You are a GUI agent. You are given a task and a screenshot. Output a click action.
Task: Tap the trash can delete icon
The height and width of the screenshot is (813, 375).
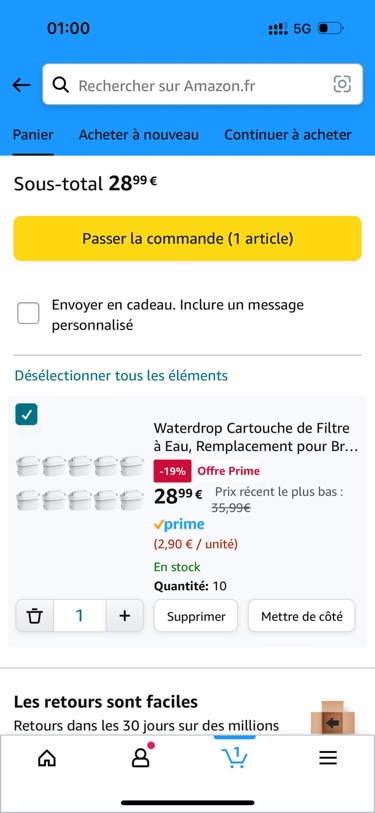click(x=35, y=616)
